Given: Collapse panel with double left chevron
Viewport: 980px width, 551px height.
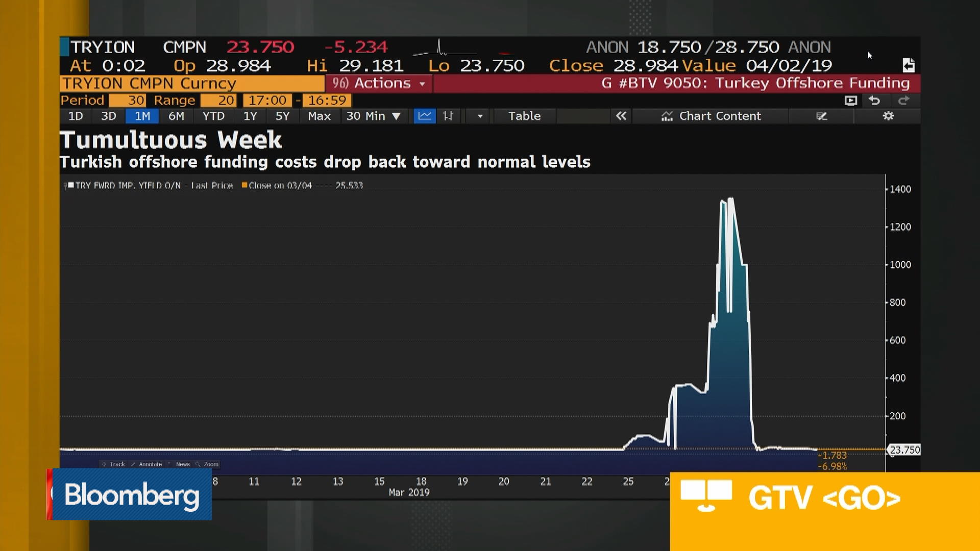Looking at the screenshot, I should (x=621, y=116).
